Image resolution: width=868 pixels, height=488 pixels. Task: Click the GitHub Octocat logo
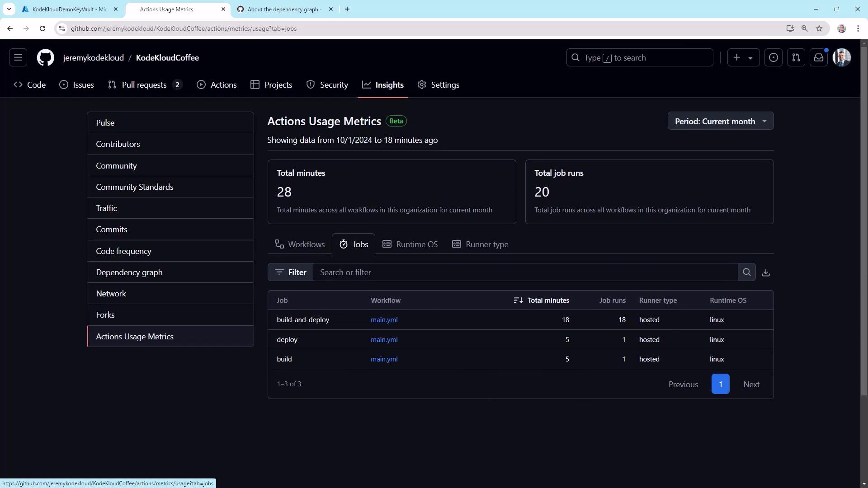click(45, 58)
